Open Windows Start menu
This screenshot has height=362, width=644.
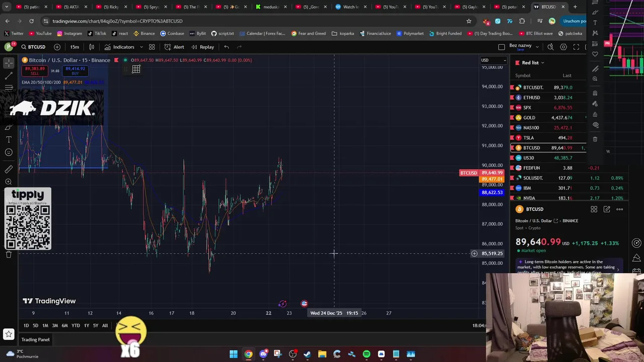[233, 354]
